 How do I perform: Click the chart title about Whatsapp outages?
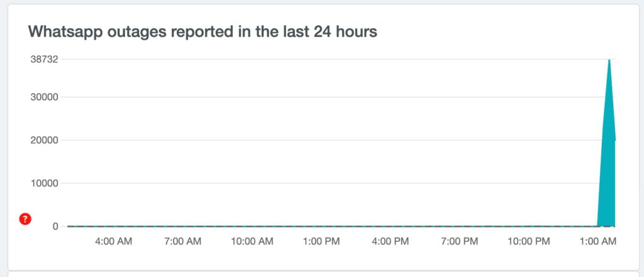pyautogui.click(x=203, y=31)
